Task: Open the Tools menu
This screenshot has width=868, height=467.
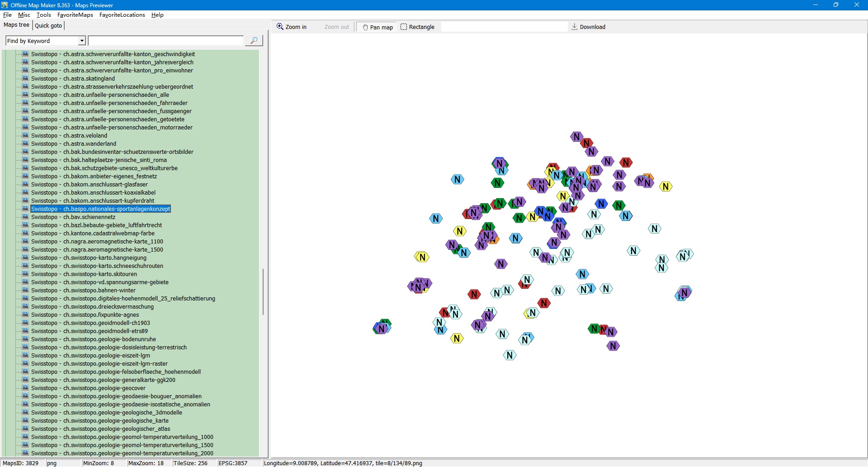Action: tap(43, 15)
